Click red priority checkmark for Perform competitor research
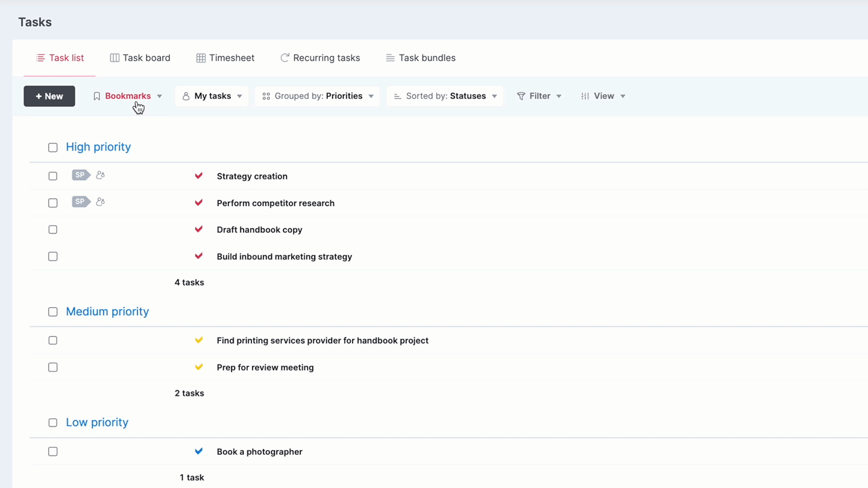Image resolution: width=868 pixels, height=488 pixels. click(x=199, y=202)
